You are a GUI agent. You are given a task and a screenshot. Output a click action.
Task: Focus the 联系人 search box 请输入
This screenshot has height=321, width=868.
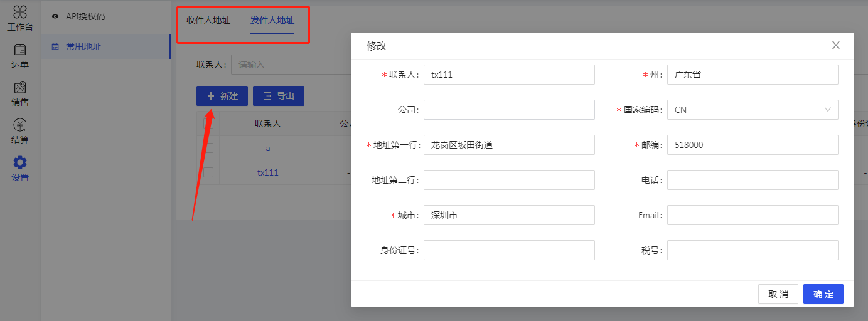[x=291, y=65]
